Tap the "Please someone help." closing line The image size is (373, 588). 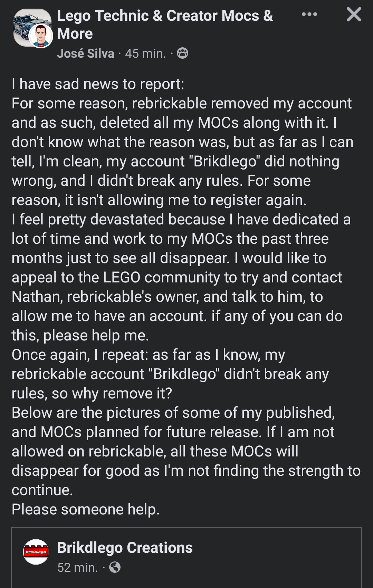click(86, 509)
